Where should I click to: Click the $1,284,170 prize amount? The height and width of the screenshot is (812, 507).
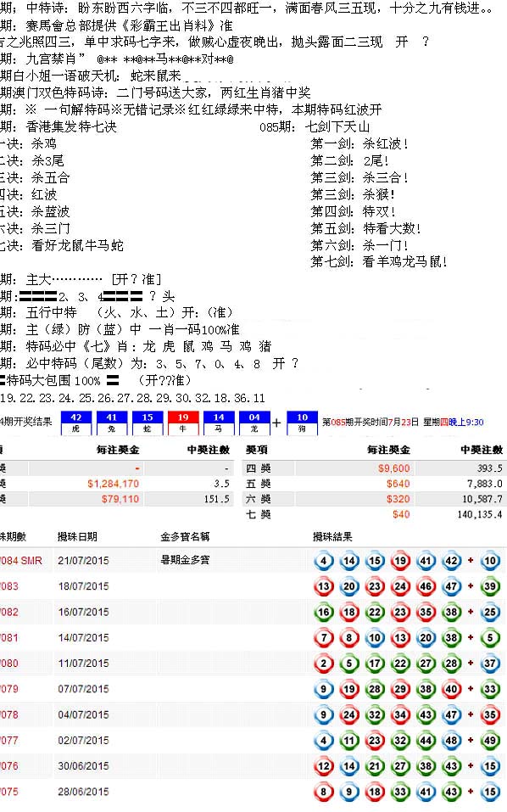click(x=114, y=484)
